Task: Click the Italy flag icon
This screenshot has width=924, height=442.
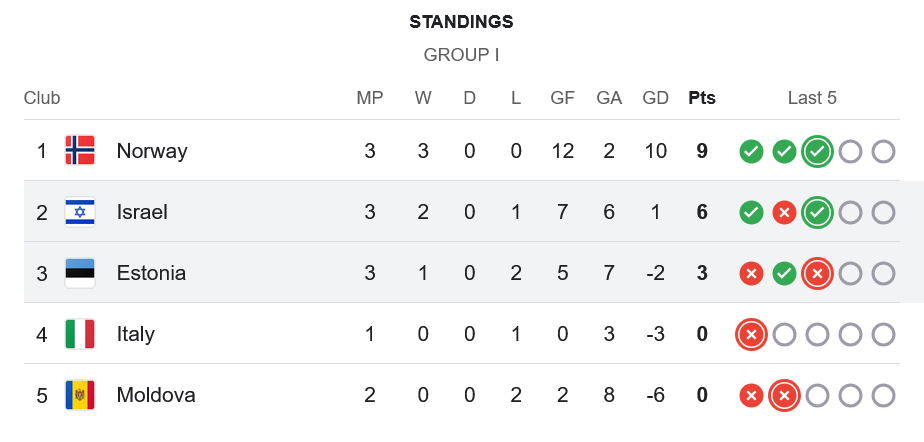Action: pos(80,334)
